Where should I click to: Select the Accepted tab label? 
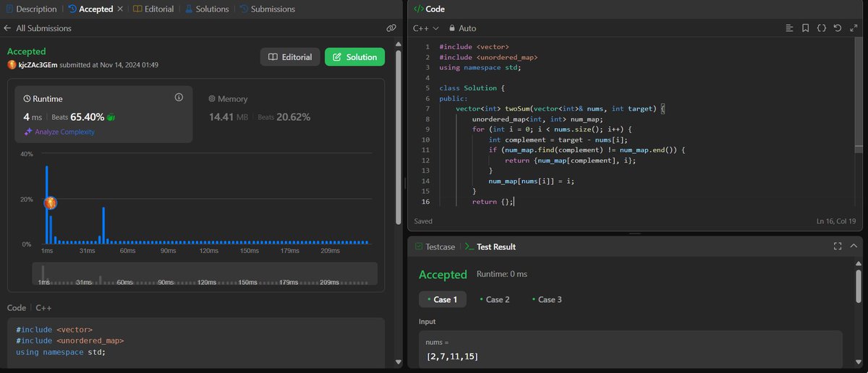(95, 9)
